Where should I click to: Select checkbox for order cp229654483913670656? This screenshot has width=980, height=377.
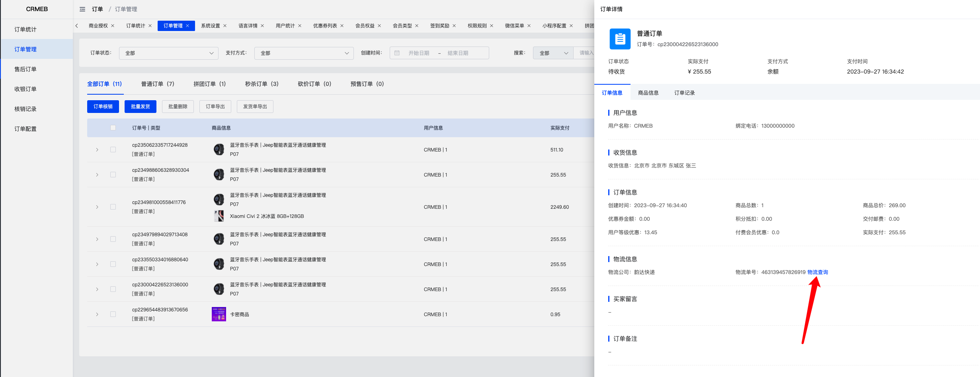click(113, 314)
